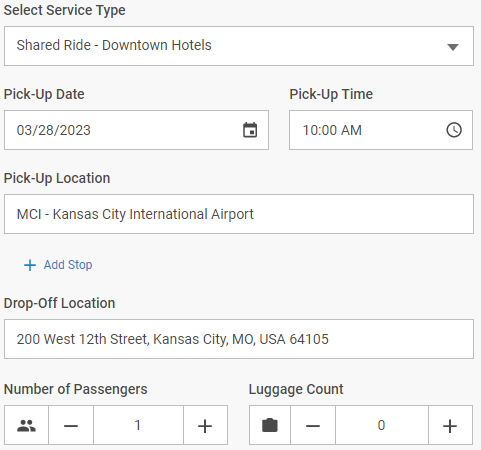481x450 pixels.
Task: Click the Number of Passengers label
Action: coord(76,389)
